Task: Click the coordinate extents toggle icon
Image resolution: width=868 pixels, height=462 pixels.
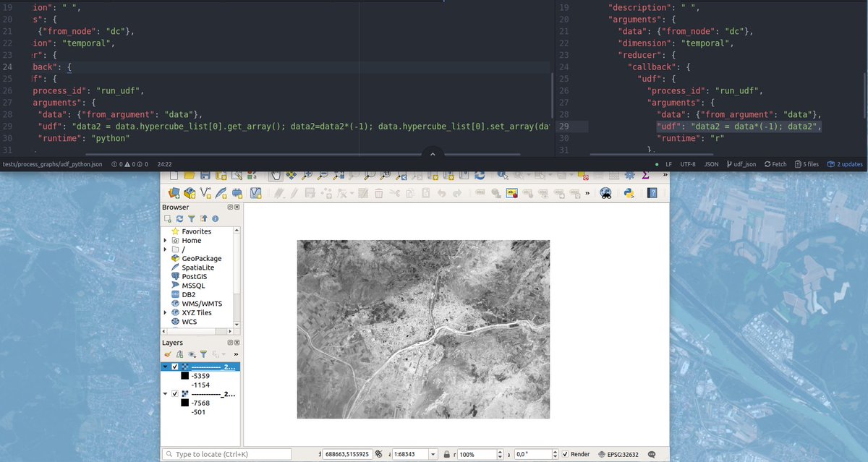Action: coord(378,454)
